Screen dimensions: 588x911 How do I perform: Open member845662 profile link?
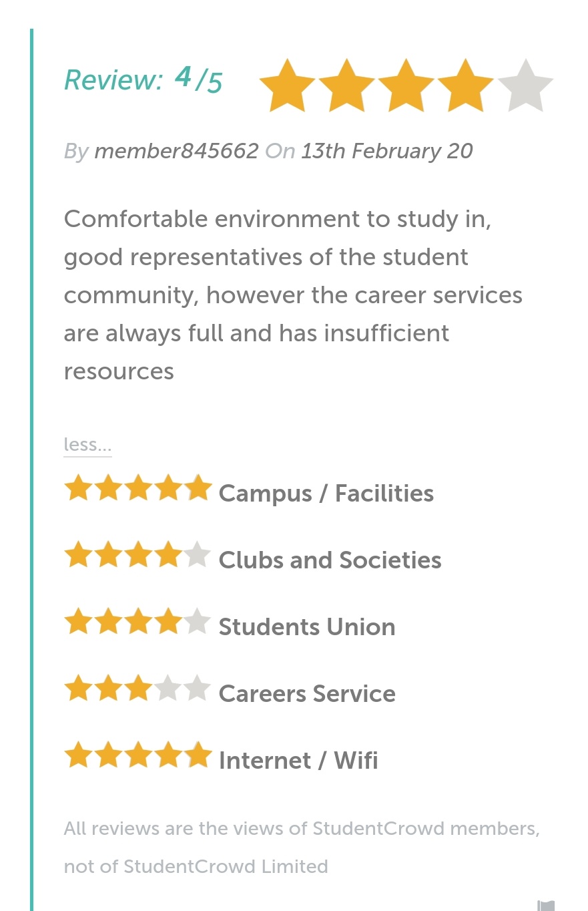(176, 151)
